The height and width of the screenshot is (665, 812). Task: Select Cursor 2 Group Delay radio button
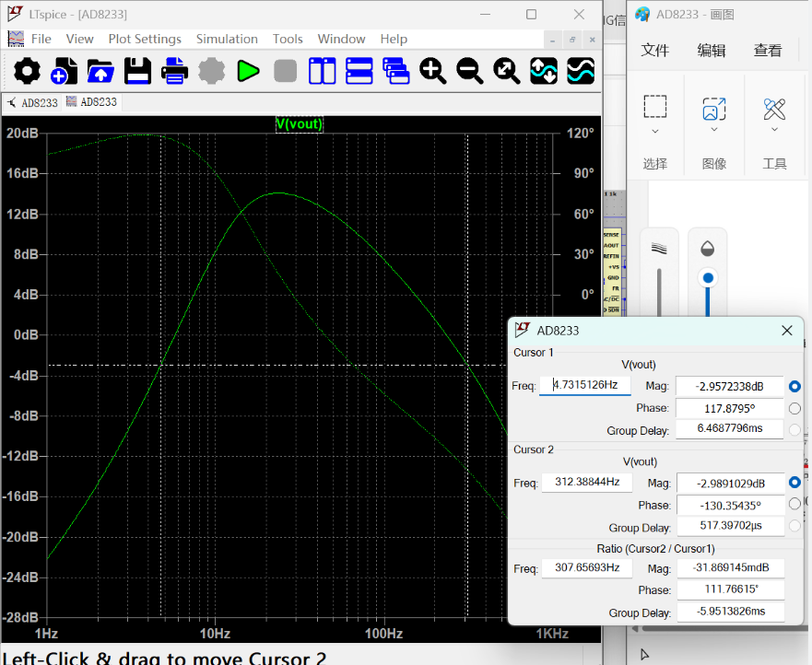(794, 526)
